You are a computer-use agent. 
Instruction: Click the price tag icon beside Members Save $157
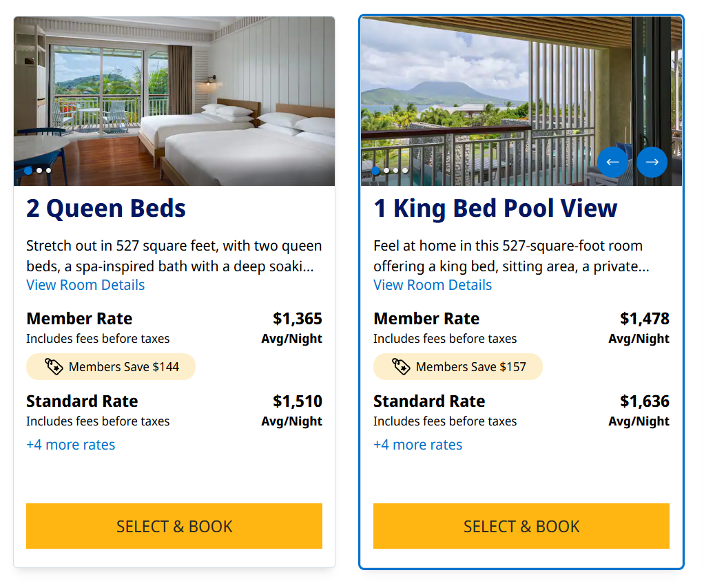tap(401, 366)
